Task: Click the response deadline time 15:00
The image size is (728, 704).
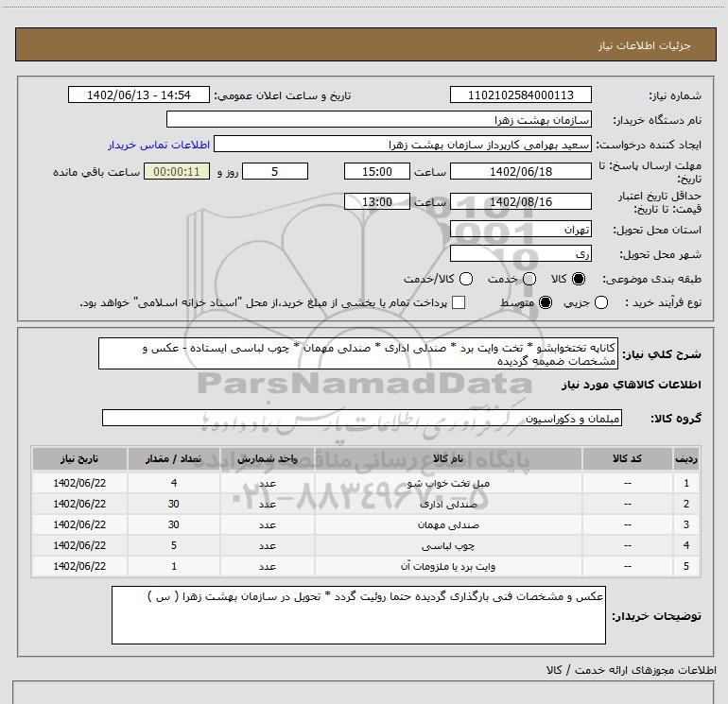Action: pyautogui.click(x=377, y=172)
